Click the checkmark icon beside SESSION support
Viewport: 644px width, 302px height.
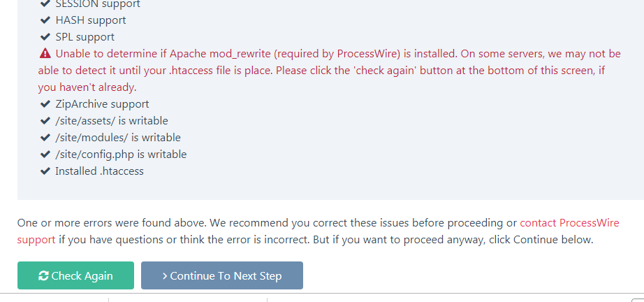tap(45, 4)
